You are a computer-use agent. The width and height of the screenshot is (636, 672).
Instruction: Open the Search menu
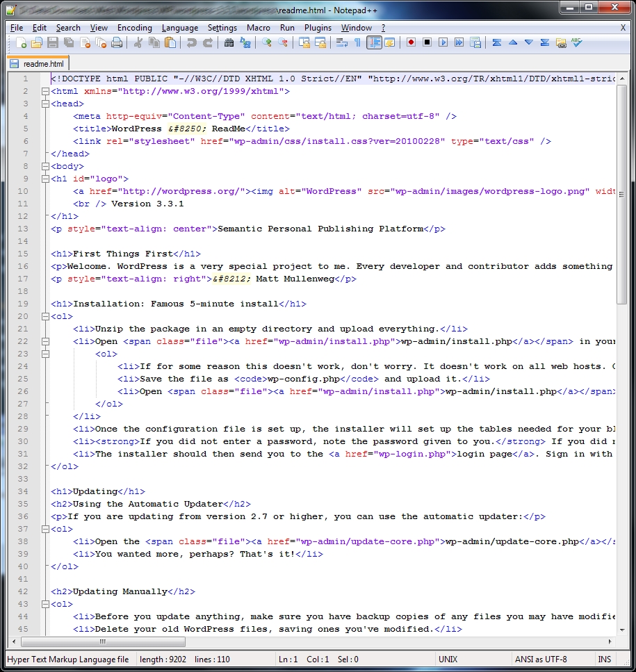[x=68, y=28]
